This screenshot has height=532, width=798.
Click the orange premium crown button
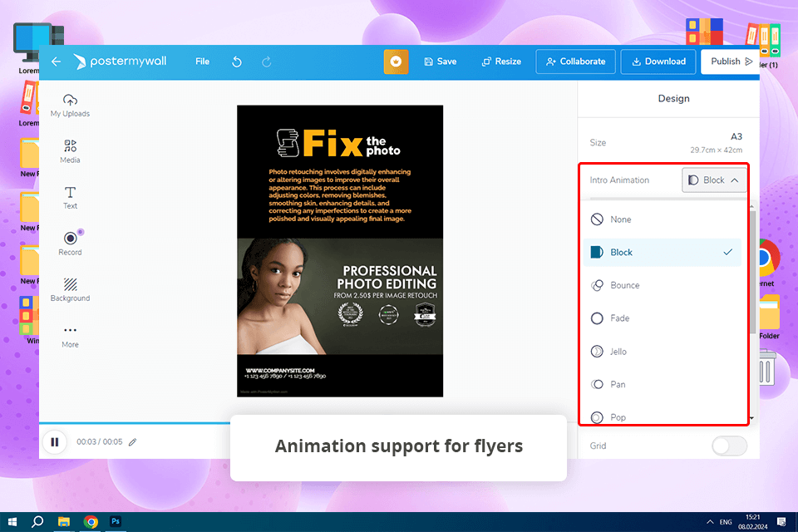click(x=396, y=62)
